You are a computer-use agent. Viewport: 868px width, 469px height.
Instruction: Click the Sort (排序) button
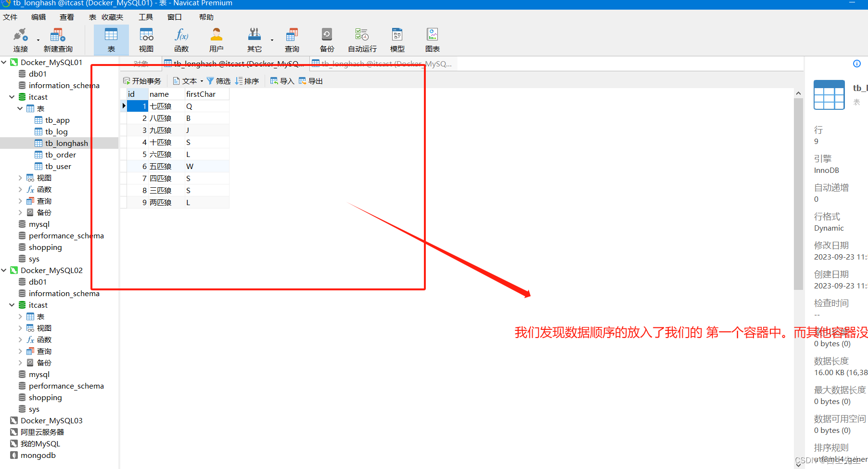[x=247, y=81]
